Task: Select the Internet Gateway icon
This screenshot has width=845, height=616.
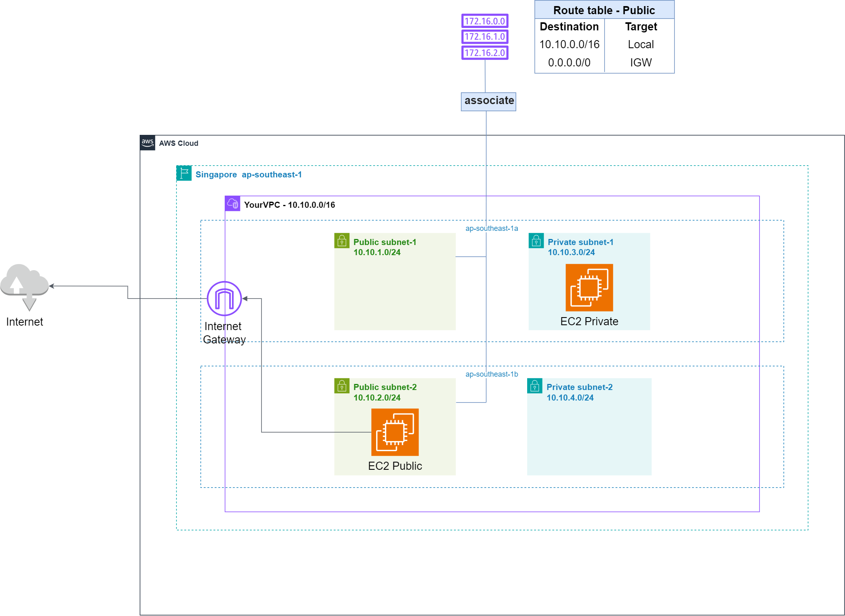Action: [x=224, y=298]
